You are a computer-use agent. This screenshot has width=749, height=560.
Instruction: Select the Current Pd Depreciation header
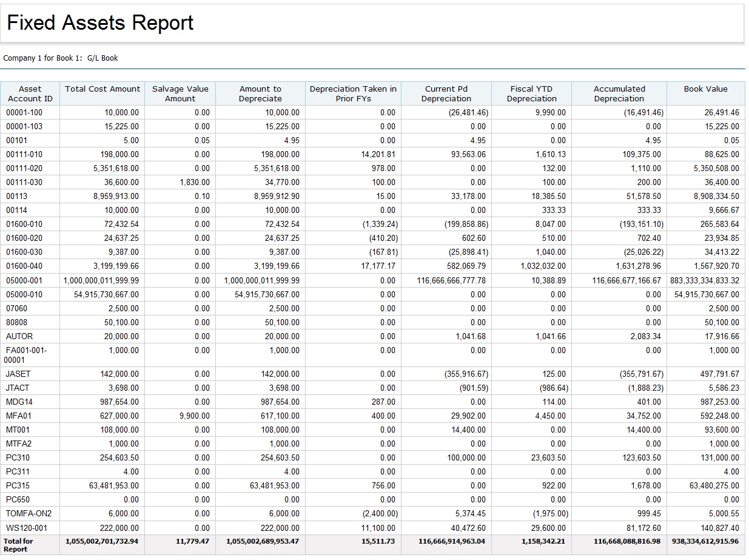[x=446, y=93]
